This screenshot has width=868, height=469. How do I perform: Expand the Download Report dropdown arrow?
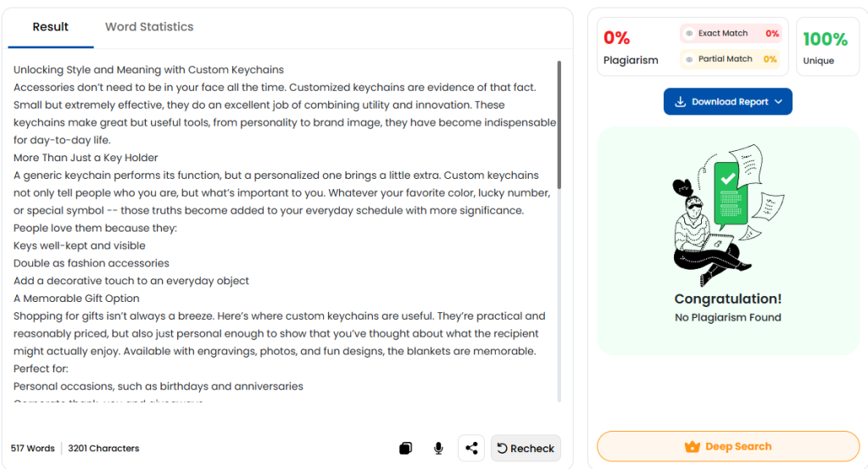778,102
